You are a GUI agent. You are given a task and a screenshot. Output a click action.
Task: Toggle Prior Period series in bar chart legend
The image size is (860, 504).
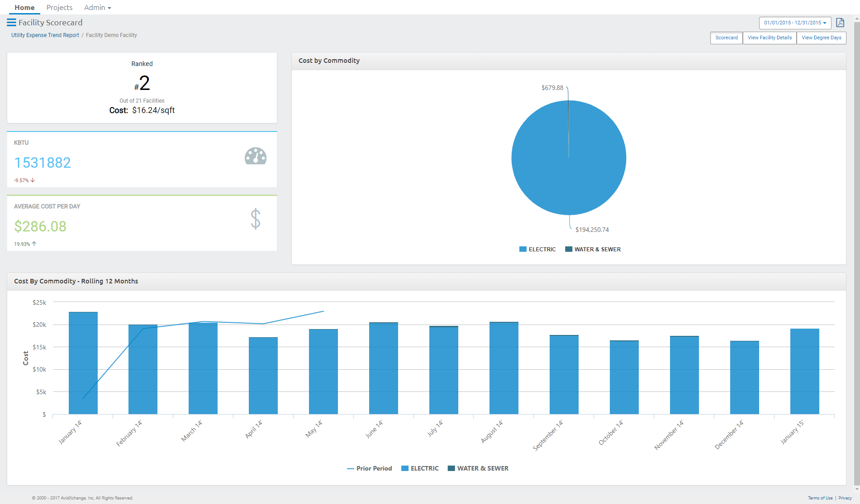[x=369, y=468]
